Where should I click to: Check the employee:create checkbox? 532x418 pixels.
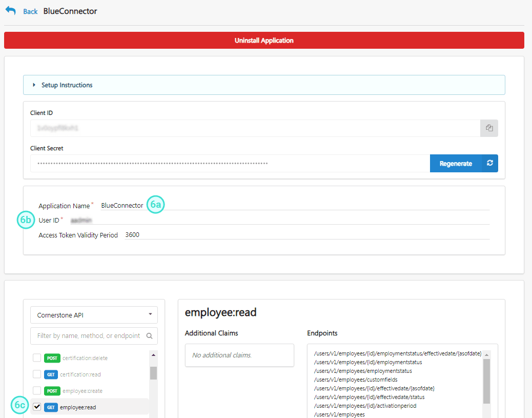point(37,390)
